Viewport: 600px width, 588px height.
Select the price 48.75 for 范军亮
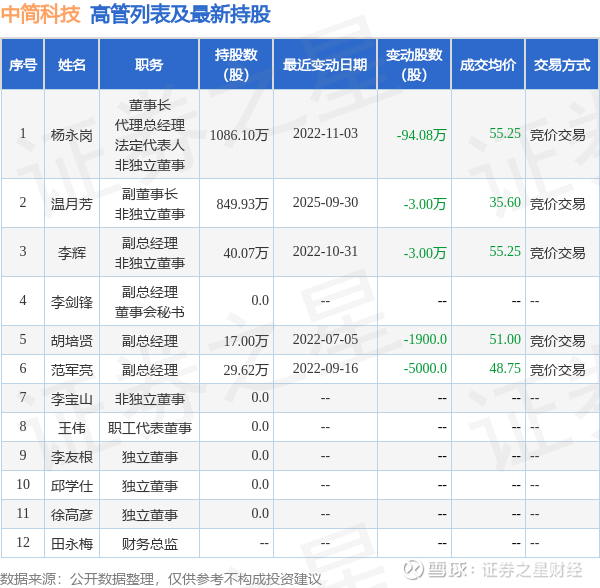[505, 368]
